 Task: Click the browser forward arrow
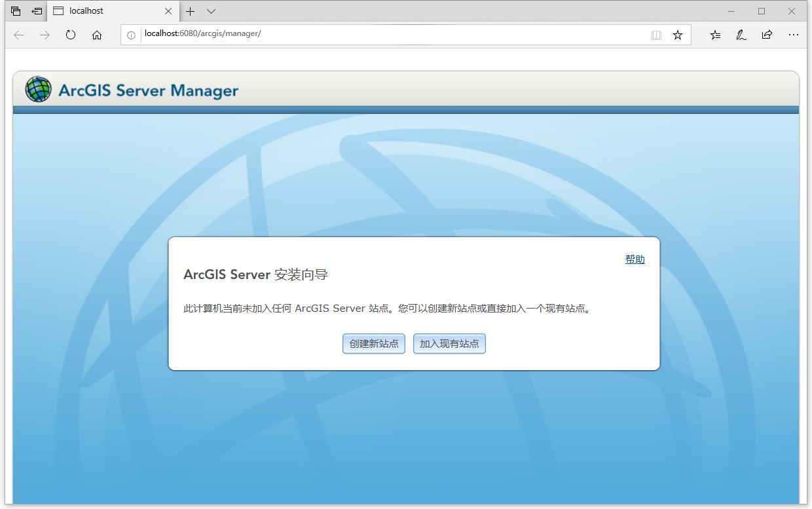(45, 35)
